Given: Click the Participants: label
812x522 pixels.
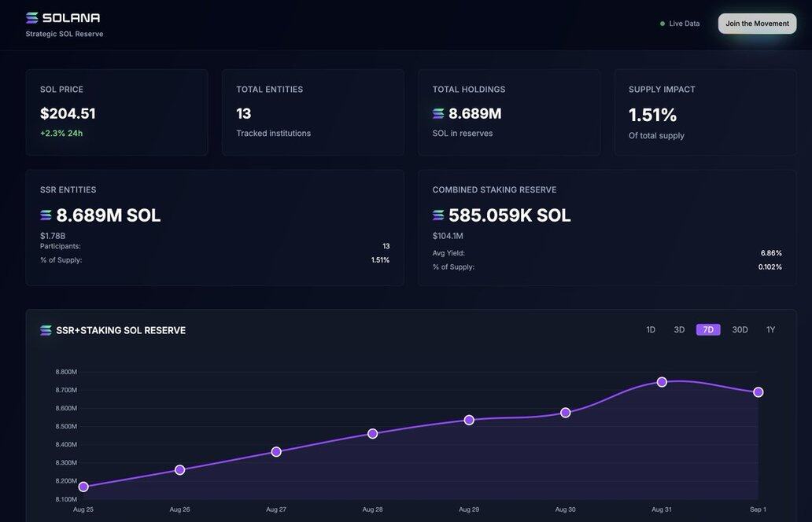Looking at the screenshot, I should 61,246.
